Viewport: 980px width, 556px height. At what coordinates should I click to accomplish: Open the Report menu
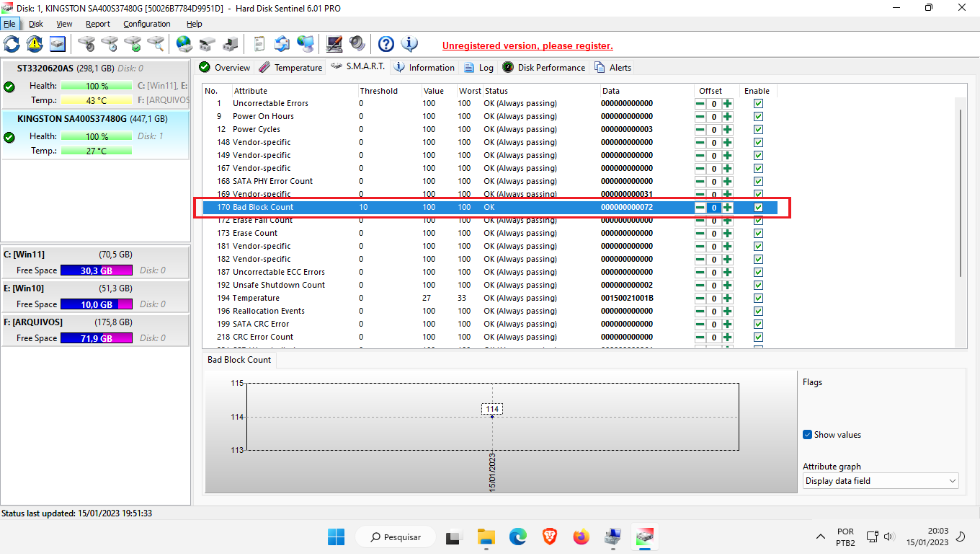98,24
